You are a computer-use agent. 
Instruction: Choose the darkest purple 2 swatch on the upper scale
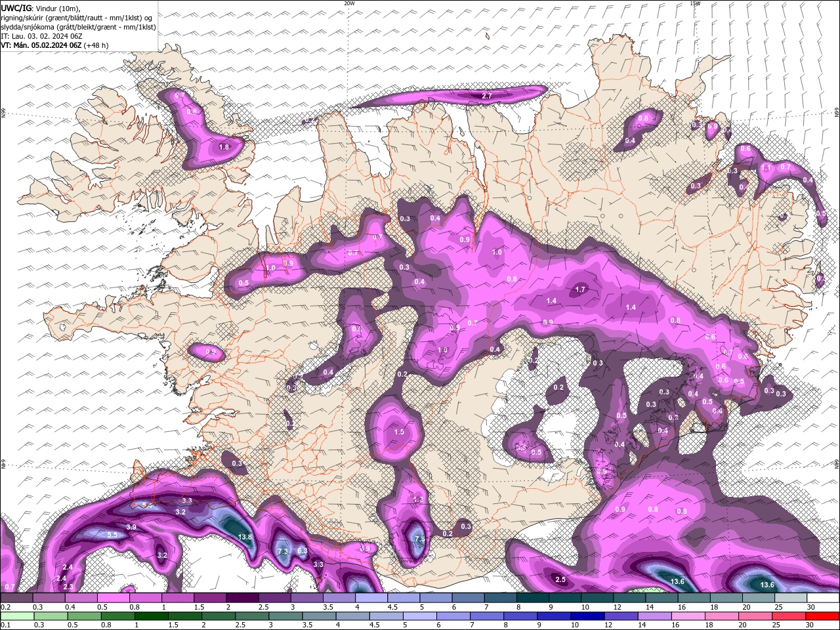click(x=243, y=598)
